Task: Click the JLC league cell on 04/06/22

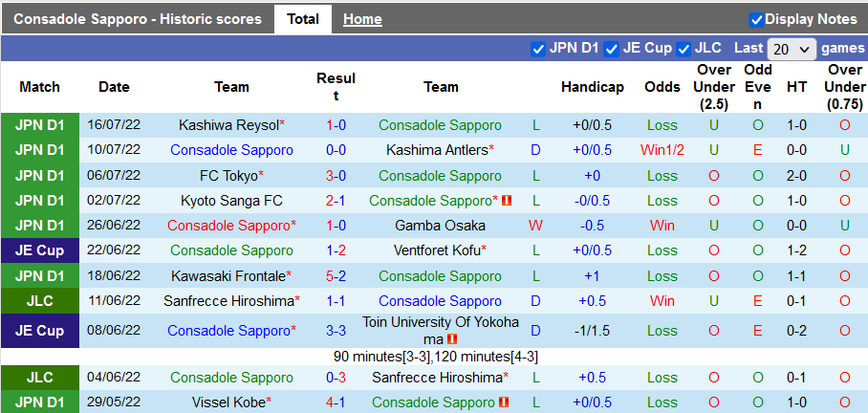Action: tap(40, 378)
